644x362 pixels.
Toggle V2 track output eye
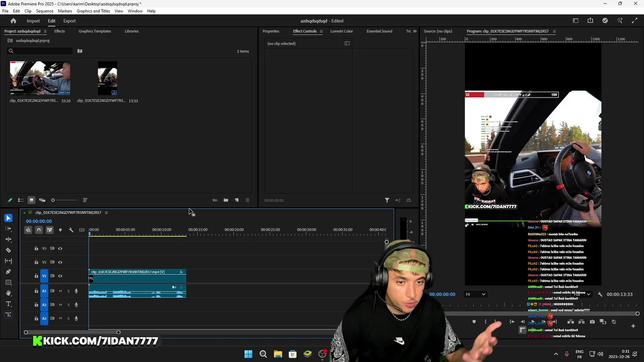(x=60, y=262)
